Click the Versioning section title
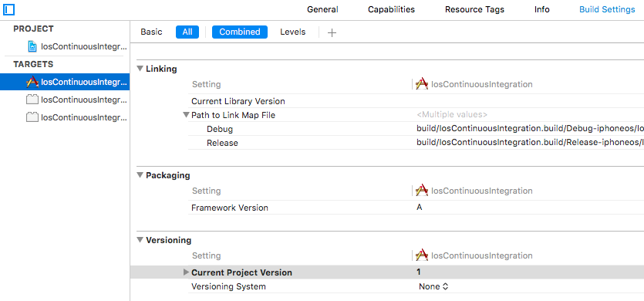Viewport: 644px width, 301px height. click(x=168, y=240)
